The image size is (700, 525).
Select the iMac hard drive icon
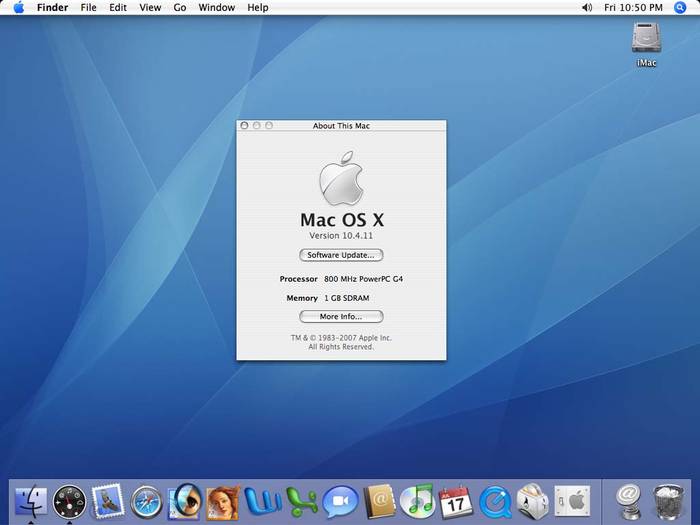tap(646, 38)
